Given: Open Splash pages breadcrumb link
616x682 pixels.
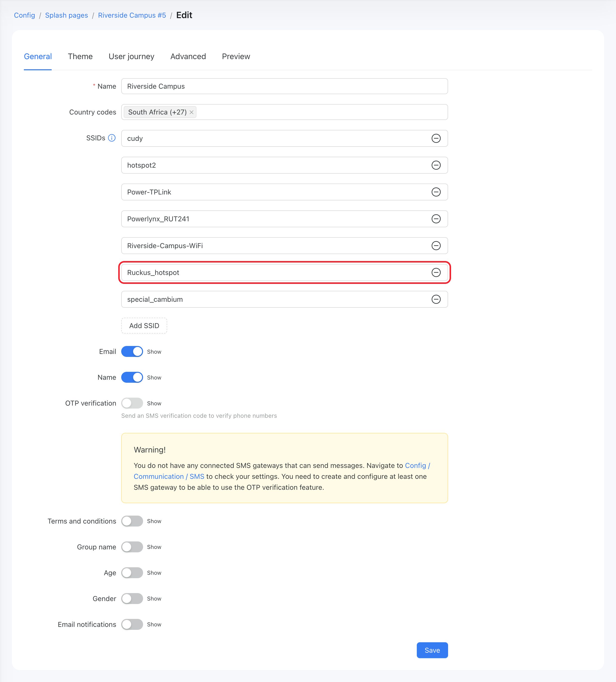Looking at the screenshot, I should point(67,15).
